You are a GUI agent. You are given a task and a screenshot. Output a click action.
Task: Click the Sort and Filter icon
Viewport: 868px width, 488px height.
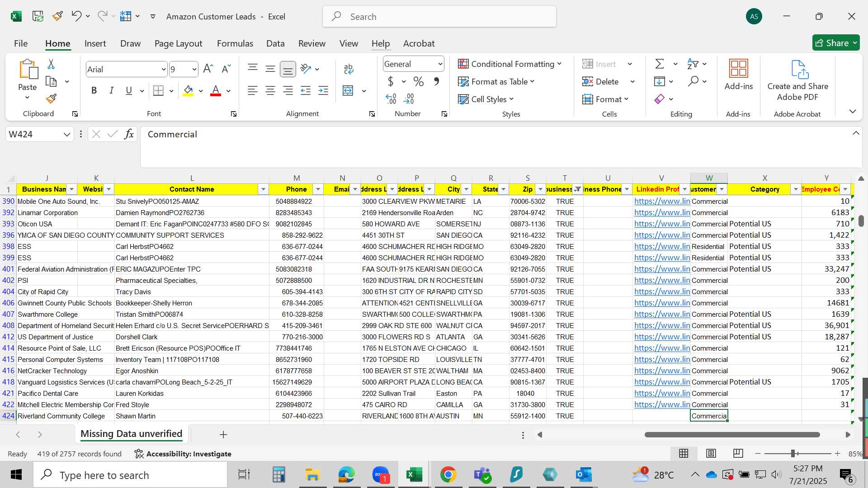[693, 64]
